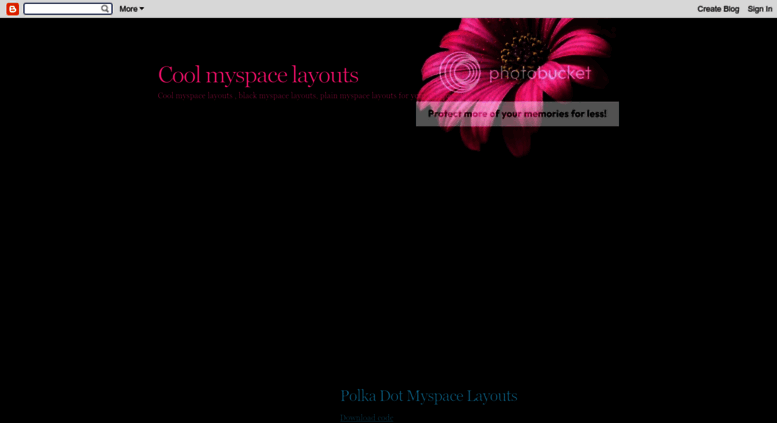This screenshot has height=423, width=777.
Task: Click the orange Blogger logo icon
Action: tap(12, 9)
